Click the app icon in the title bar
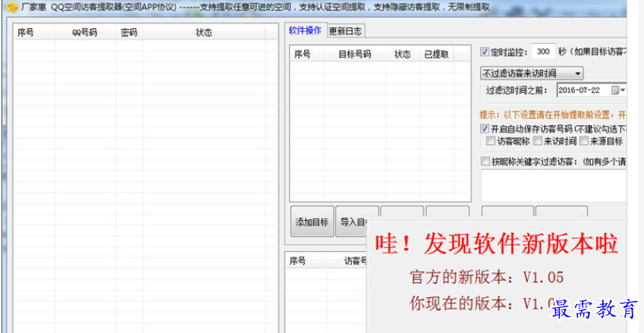 click(x=13, y=7)
